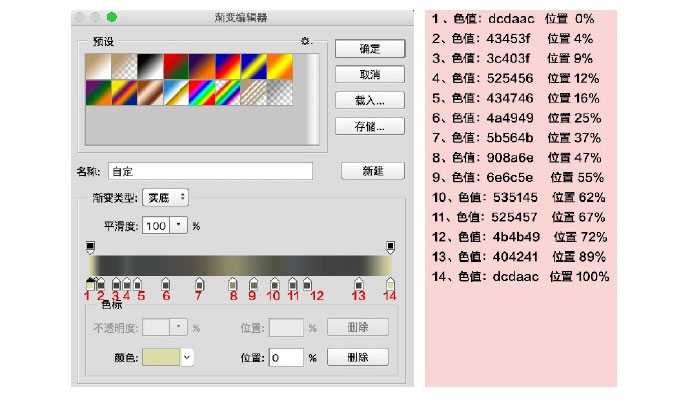The image size is (690, 414).
Task: Click the 新建 (New) gradient button
Action: 373,171
